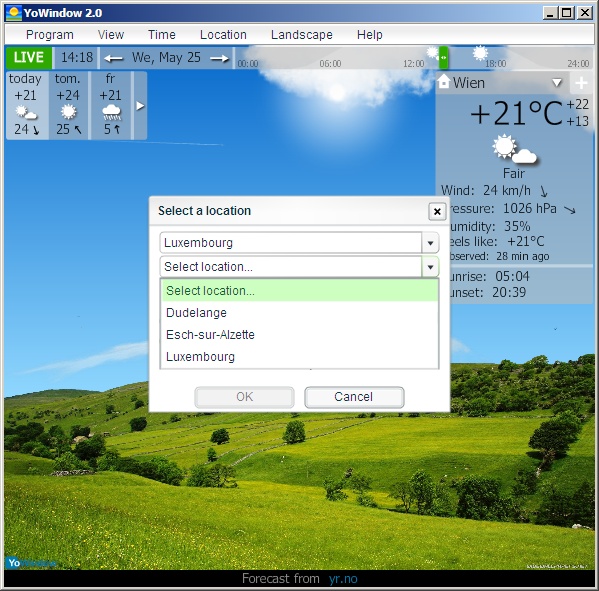Expand the Luxembourg country dropdown
The height and width of the screenshot is (591, 599).
coord(430,243)
